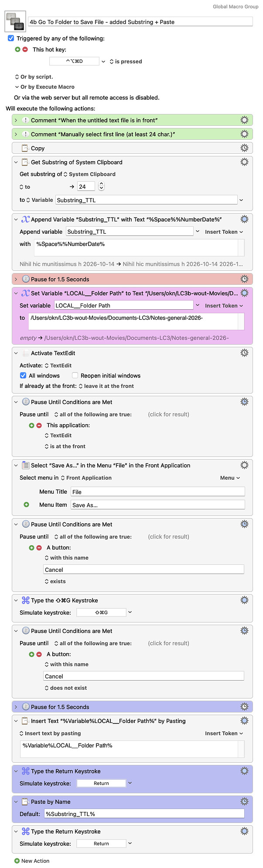Add a submenu level with green plus by Menu Item

tap(26, 505)
